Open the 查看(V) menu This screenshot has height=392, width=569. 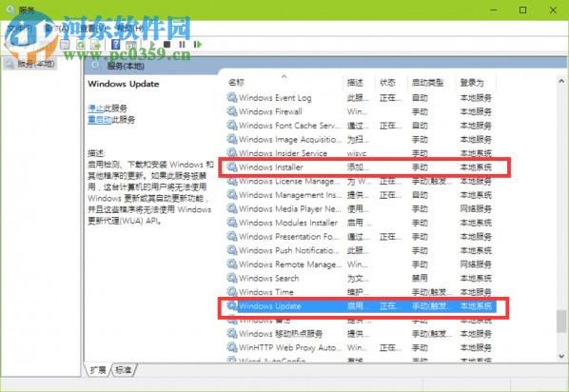pos(93,29)
